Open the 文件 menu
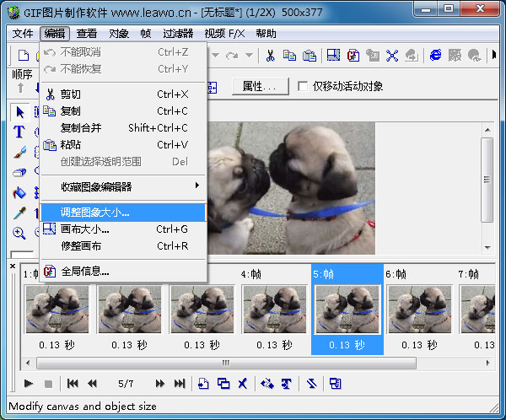506x420 pixels. (23, 34)
